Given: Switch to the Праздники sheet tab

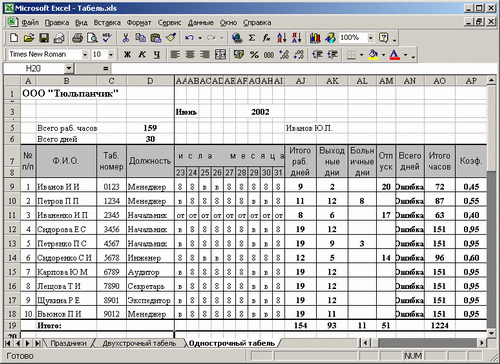Looking at the screenshot, I should (x=68, y=343).
